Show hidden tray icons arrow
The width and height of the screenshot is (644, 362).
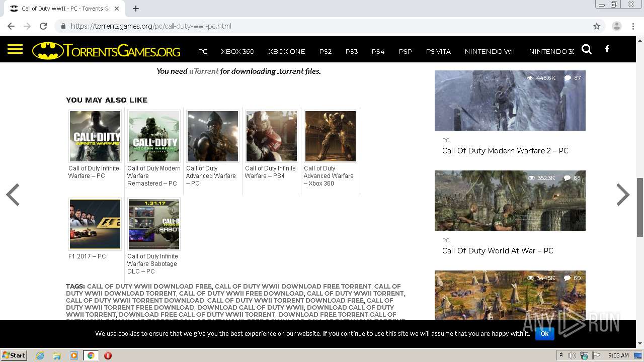tap(561, 355)
